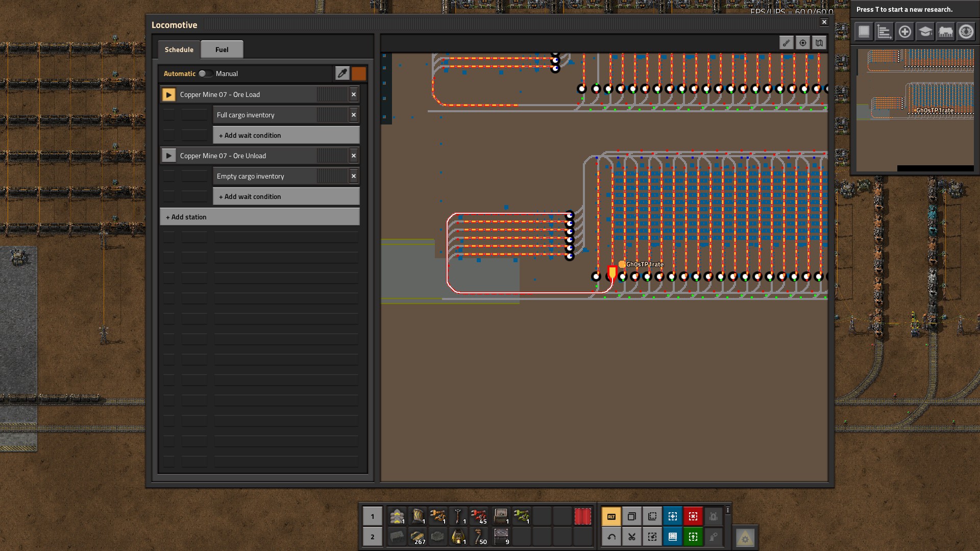
Task: Switch to quickbar row 1
Action: [x=373, y=516]
